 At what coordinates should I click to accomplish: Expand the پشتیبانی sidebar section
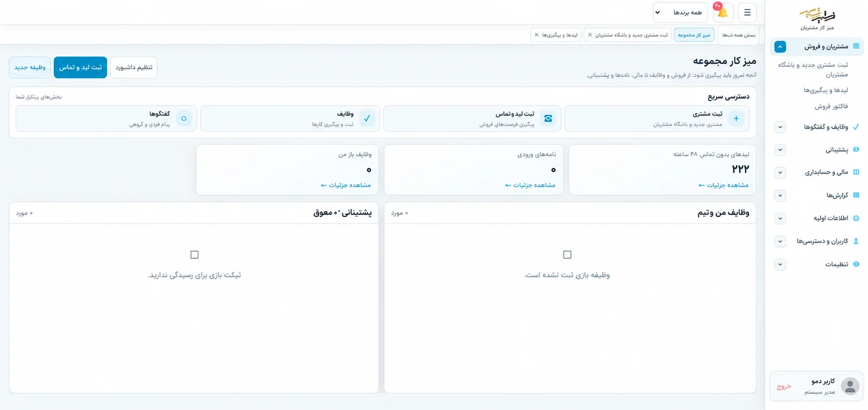tap(780, 150)
